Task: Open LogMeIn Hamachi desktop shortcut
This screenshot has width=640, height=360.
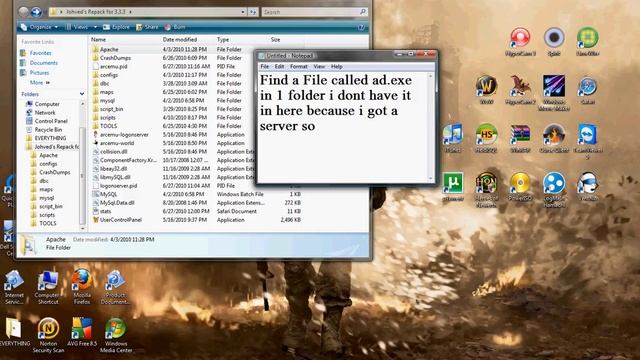Action: (x=554, y=189)
